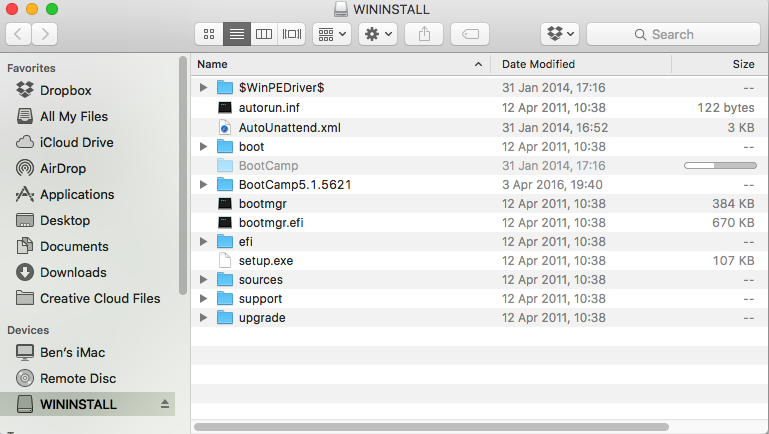
Task: Expand the efi folder
Action: pos(203,241)
